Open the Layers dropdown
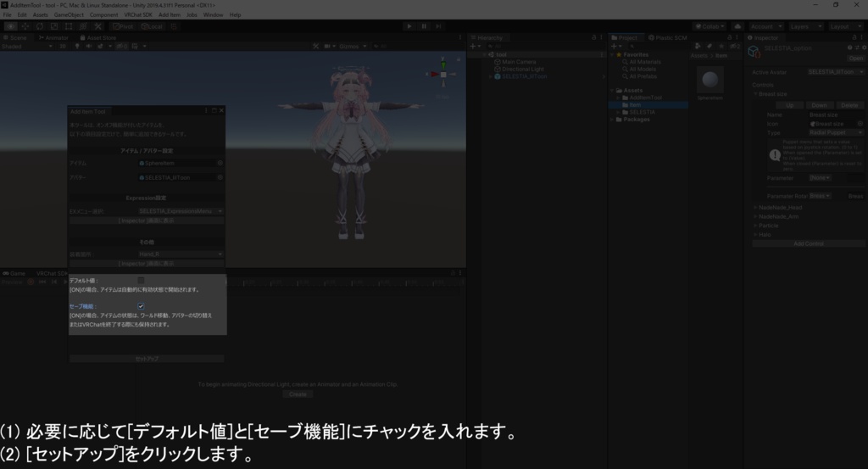 (805, 26)
